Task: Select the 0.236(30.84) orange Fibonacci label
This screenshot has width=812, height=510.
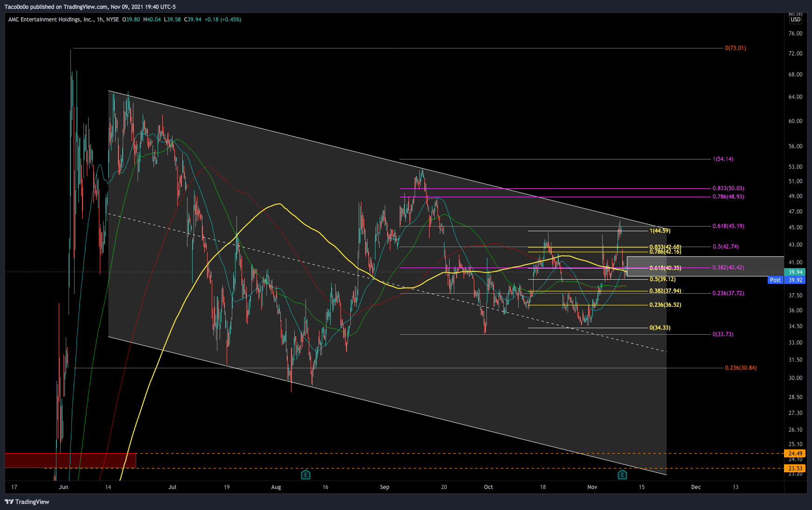Action: tap(741, 368)
